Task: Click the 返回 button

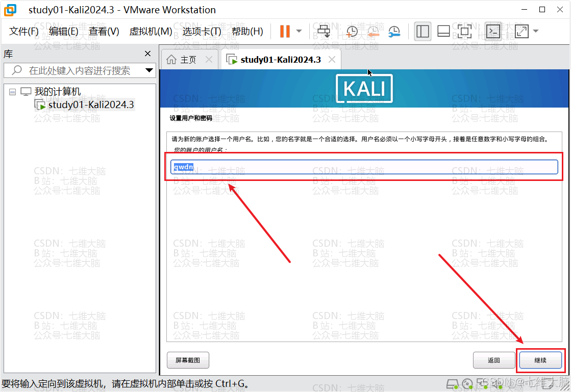Action: (494, 360)
